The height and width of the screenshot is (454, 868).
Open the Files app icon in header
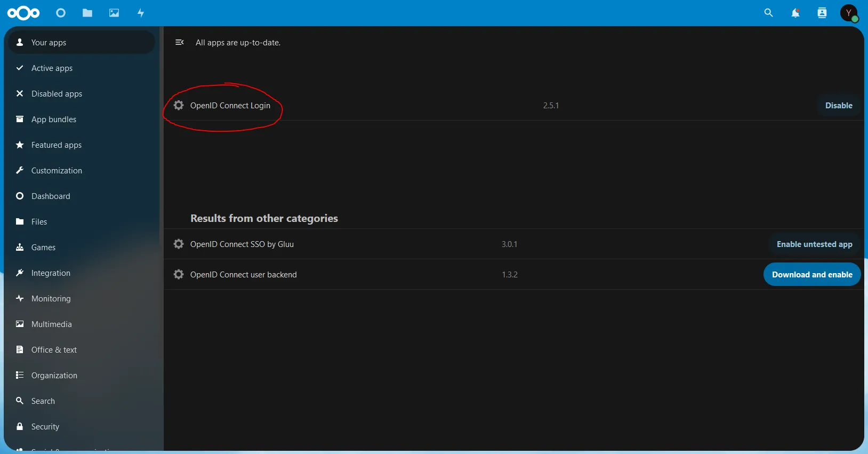coord(87,13)
